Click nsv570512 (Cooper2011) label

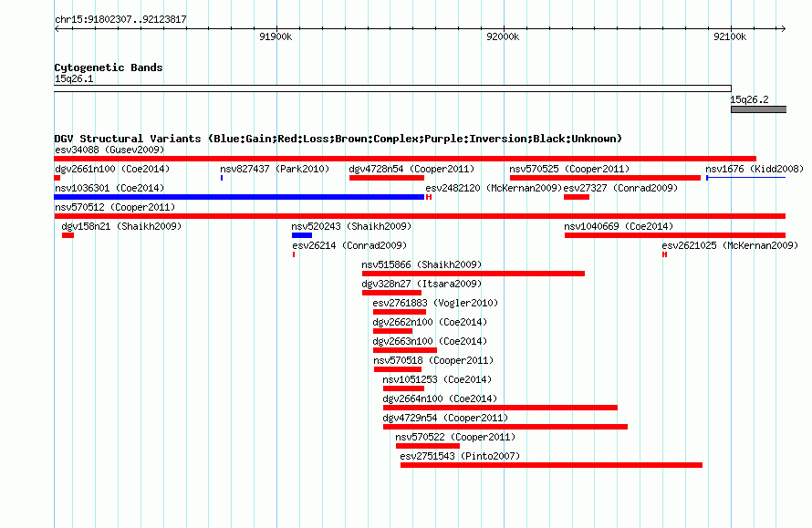click(x=115, y=207)
